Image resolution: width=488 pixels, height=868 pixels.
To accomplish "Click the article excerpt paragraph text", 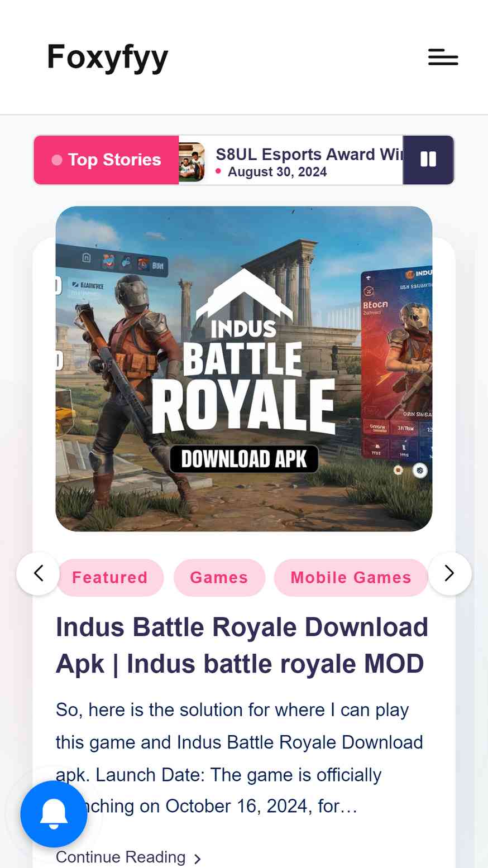I will tap(240, 758).
